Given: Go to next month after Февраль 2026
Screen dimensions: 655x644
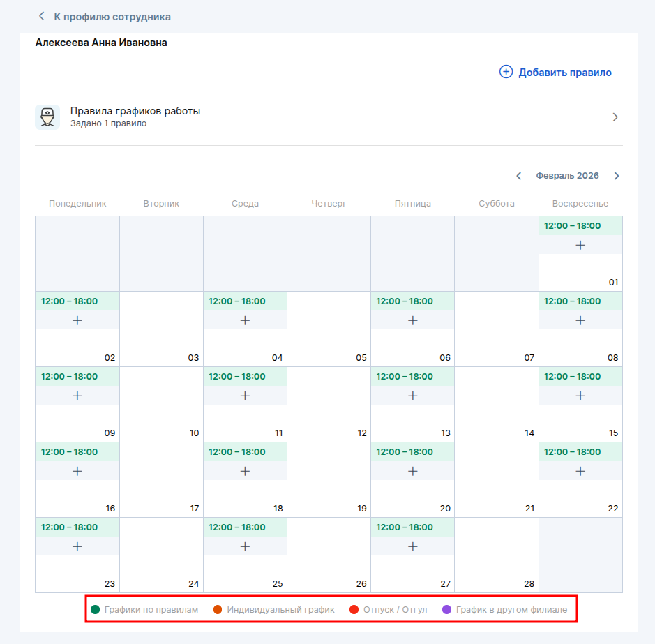Looking at the screenshot, I should (x=616, y=176).
